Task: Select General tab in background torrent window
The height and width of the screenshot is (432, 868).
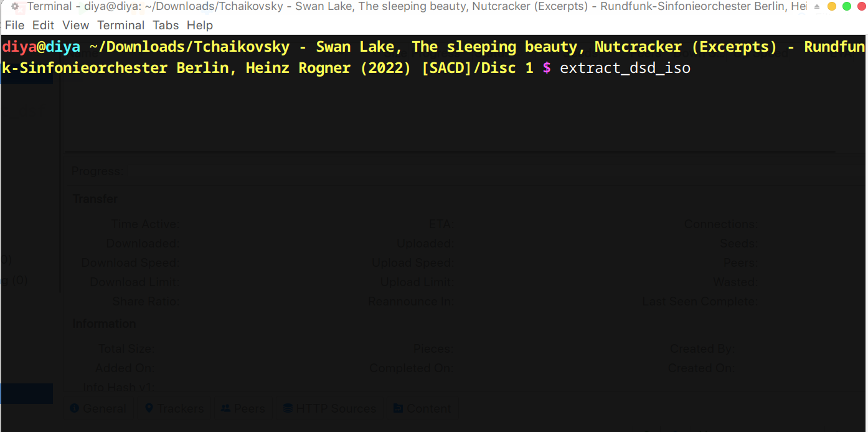Action: pos(98,409)
